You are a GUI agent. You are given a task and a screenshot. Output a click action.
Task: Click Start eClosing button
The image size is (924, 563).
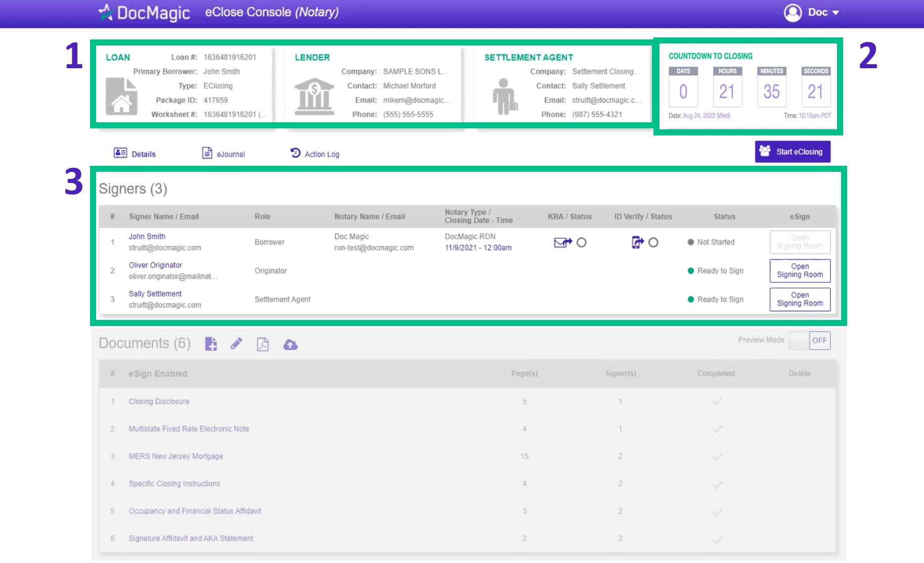[x=793, y=152]
